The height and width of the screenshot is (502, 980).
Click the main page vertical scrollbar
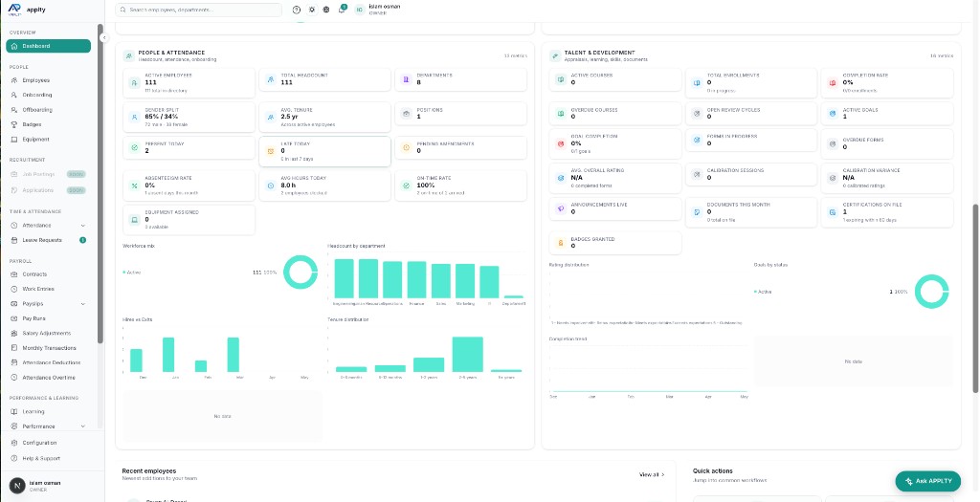[x=975, y=299]
